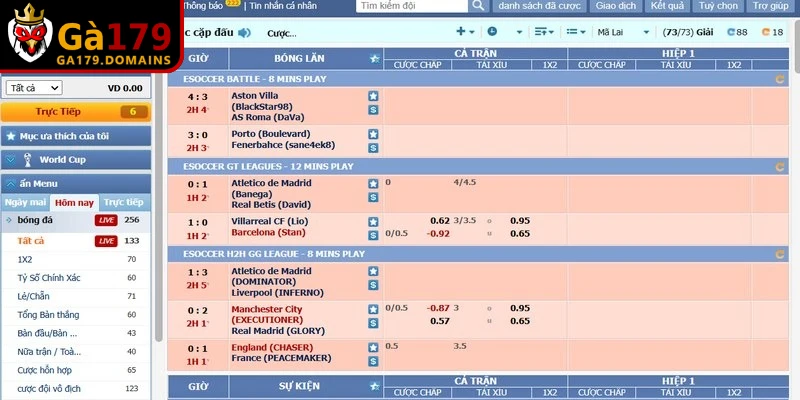Switch to Trực tiếp tab
This screenshot has width=800, height=400.
(x=124, y=202)
